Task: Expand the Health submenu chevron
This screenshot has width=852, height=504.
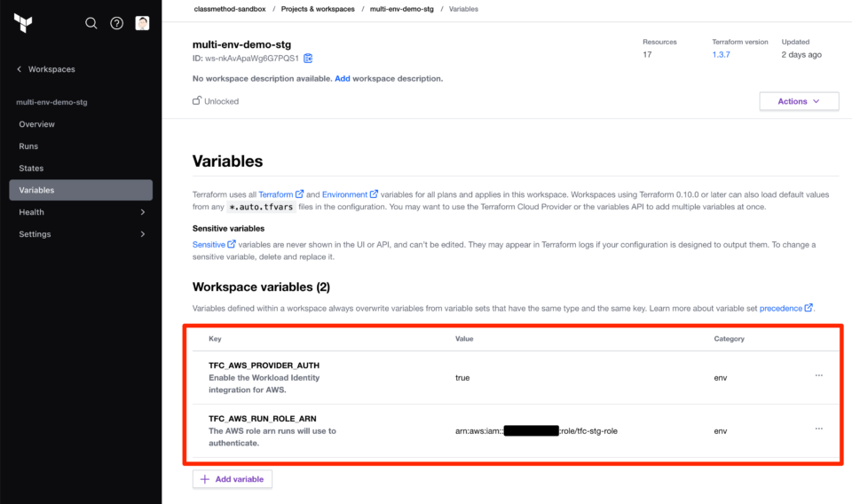Action: coord(143,212)
